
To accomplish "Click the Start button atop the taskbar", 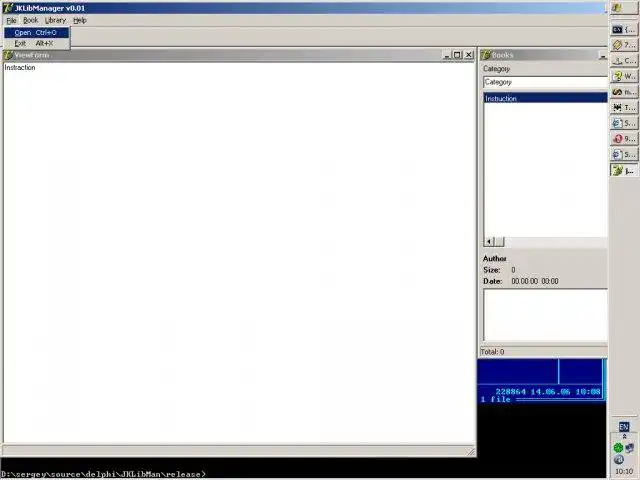I will click(624, 8).
